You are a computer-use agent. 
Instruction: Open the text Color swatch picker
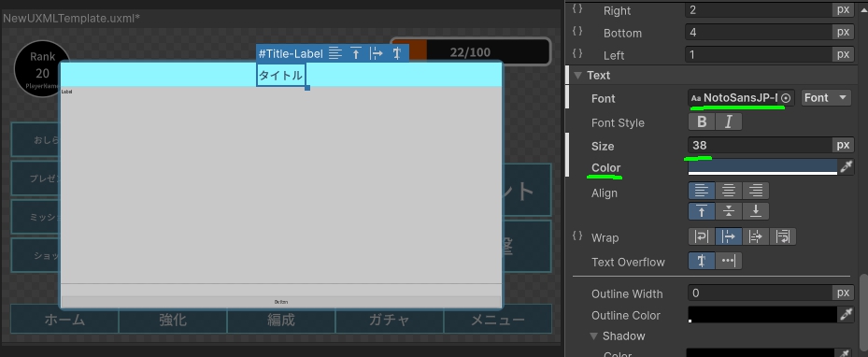coord(762,167)
